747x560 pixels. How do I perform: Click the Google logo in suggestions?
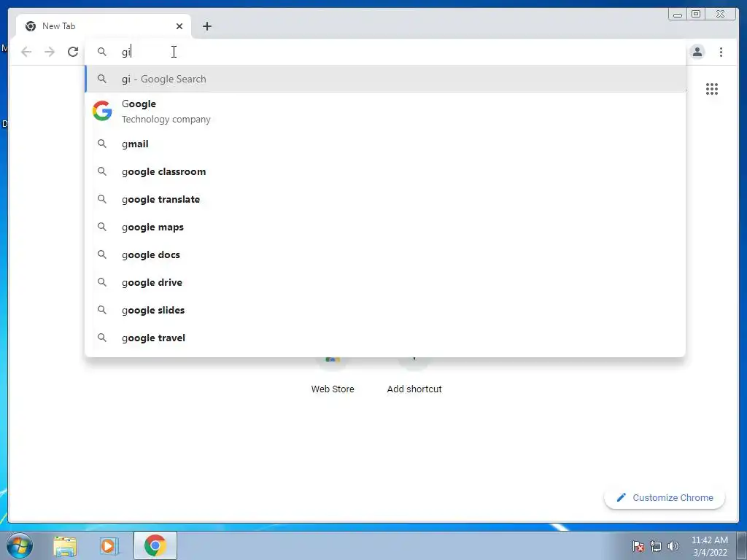(102, 111)
